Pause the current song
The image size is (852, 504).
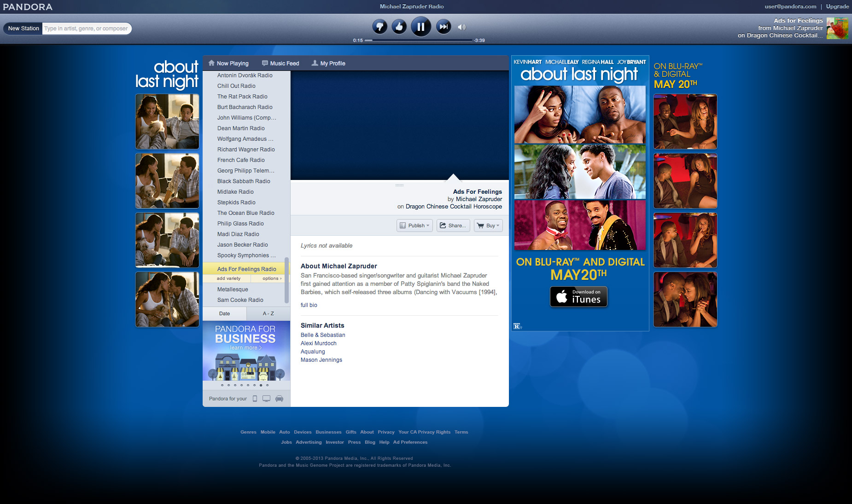coord(420,27)
